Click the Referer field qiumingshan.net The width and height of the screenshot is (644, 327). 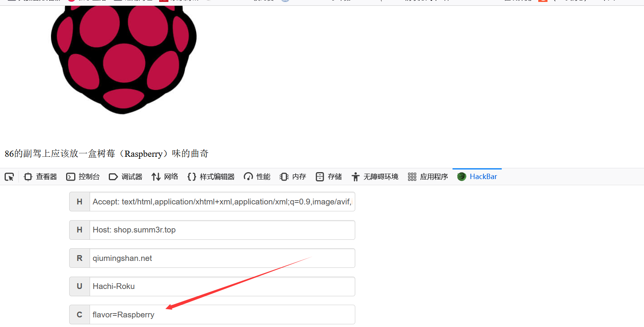[x=222, y=258]
